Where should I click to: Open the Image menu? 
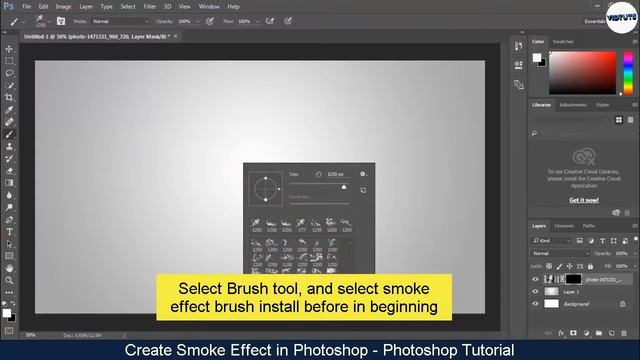pyautogui.click(x=63, y=7)
